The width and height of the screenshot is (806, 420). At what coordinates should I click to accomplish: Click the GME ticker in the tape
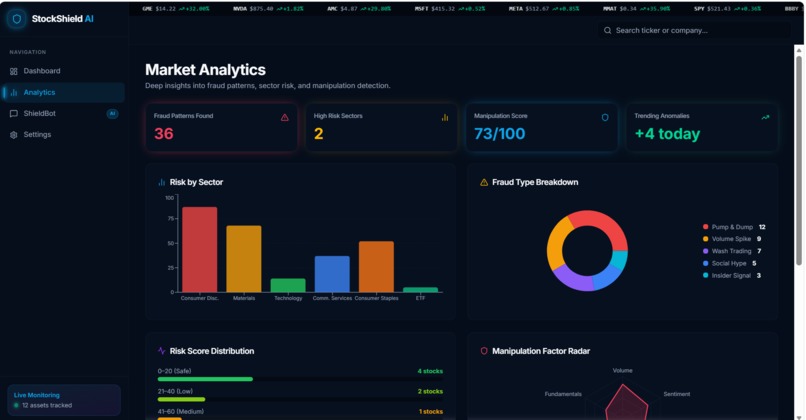click(x=176, y=9)
